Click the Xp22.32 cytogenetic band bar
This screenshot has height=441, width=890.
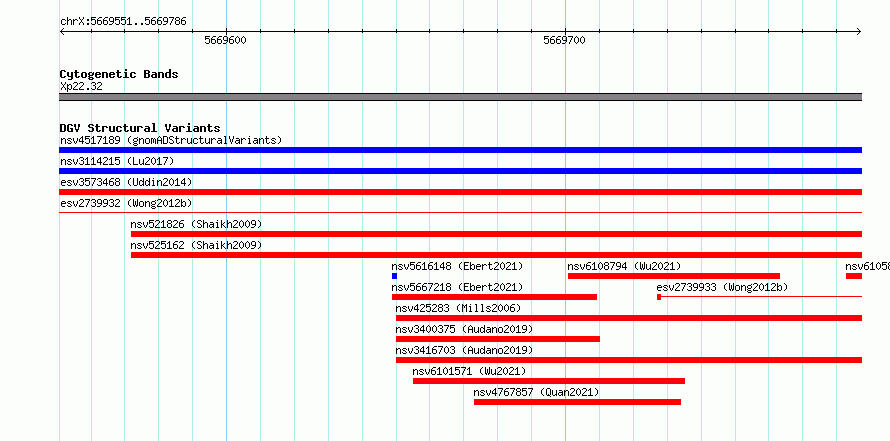tap(460, 97)
